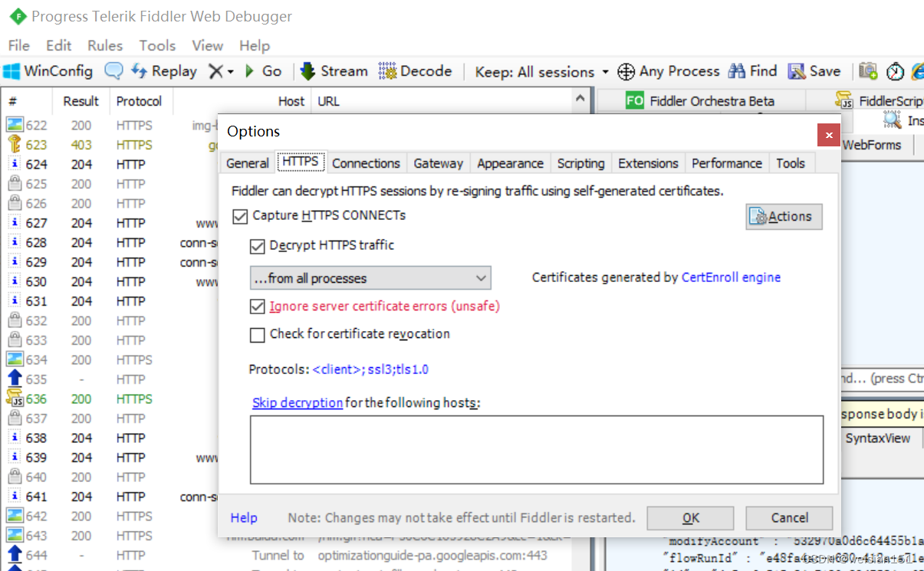Select session 644 upload arrow icon
Viewport: 924px width, 571px height.
tap(15, 555)
